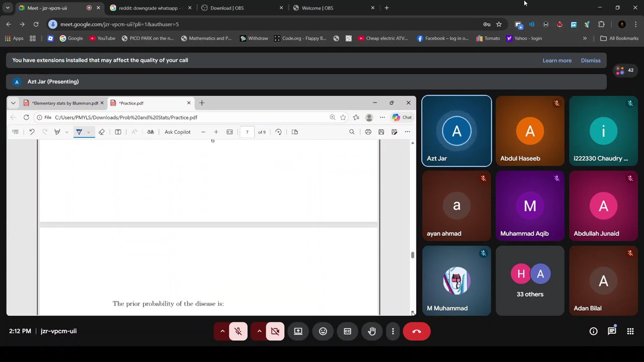This screenshot has height=362, width=644.
Task: Open Chrome Extensions puzzle icon
Action: [601, 24]
